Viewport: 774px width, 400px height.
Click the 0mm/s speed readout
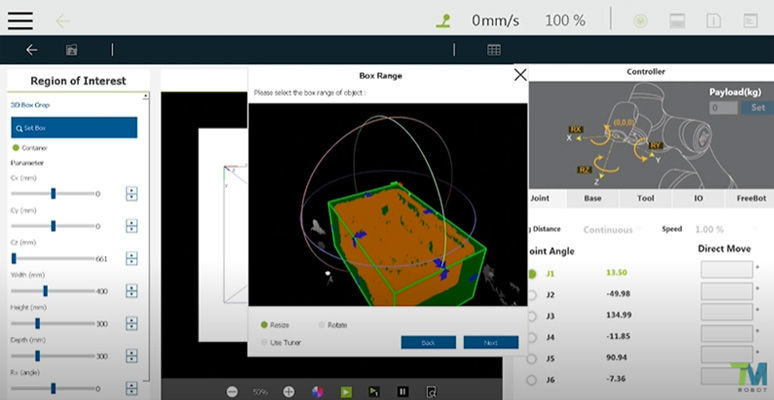click(495, 21)
